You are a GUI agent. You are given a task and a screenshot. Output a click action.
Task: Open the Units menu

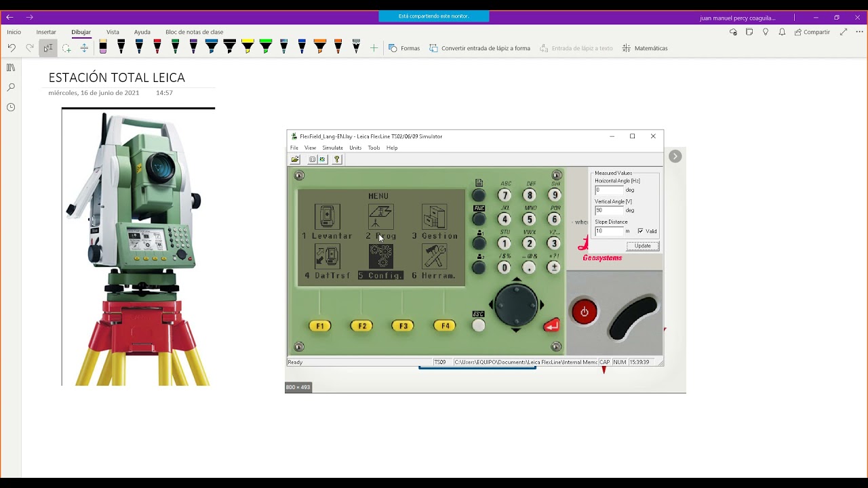tap(355, 148)
